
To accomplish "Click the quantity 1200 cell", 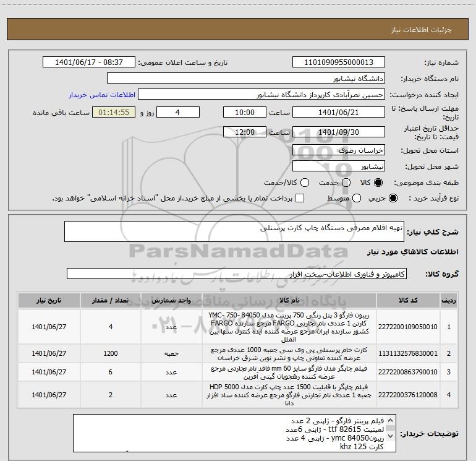I will point(111,353).
